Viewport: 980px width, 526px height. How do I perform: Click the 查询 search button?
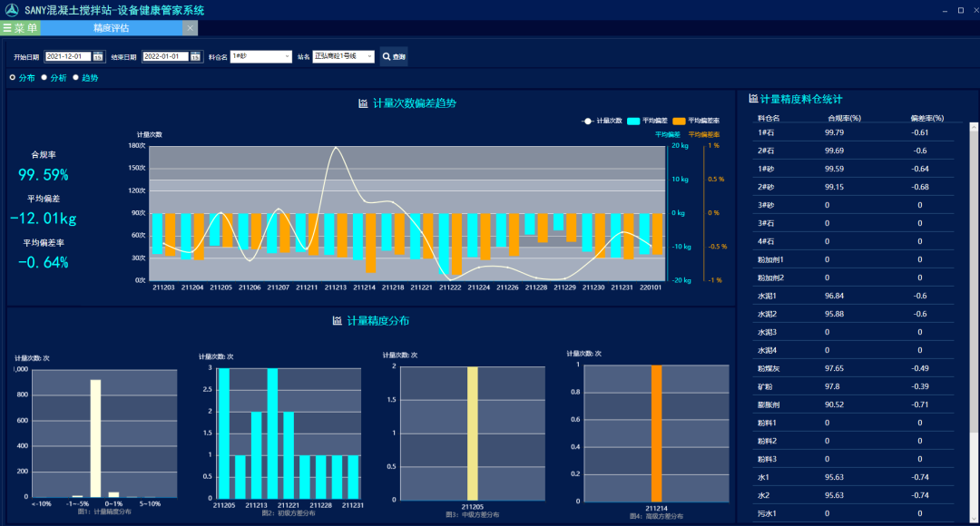[394, 56]
